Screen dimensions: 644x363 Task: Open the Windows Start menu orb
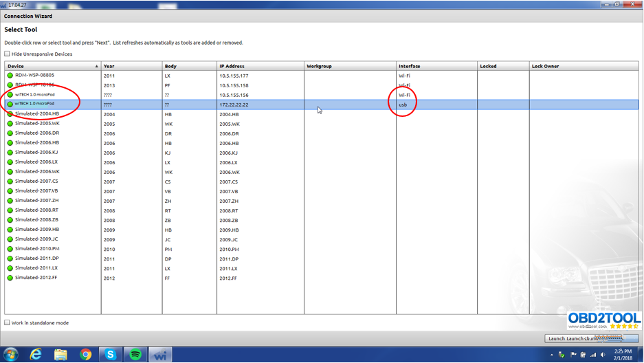pos(11,354)
